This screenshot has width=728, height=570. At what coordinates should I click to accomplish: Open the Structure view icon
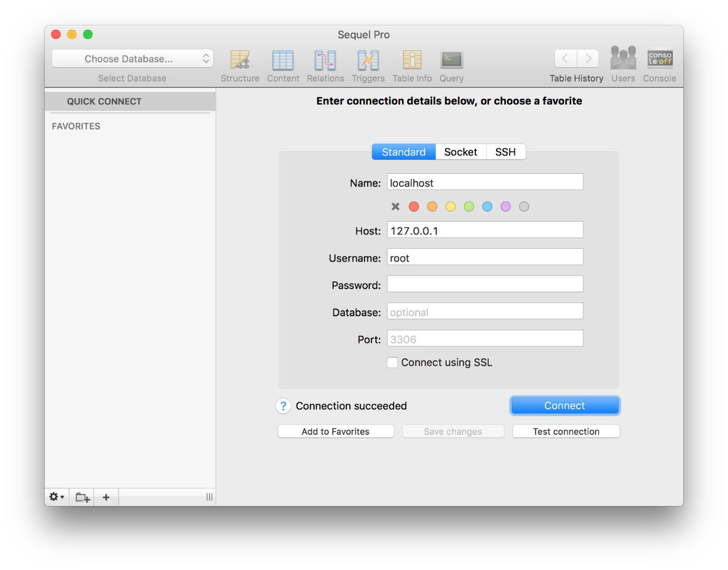point(240,60)
